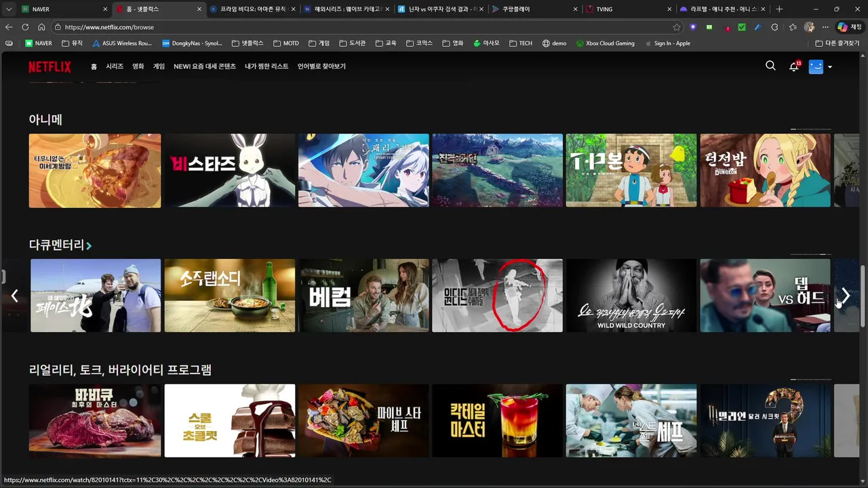Open the Xbox Cloud Gaming bookmark
The height and width of the screenshot is (488, 868).
pos(605,43)
